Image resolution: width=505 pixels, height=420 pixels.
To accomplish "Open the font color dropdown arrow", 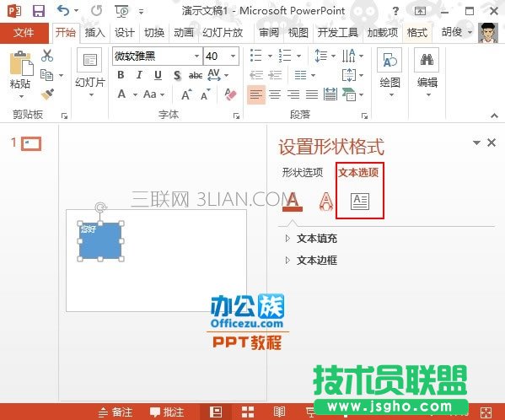I will (135, 94).
